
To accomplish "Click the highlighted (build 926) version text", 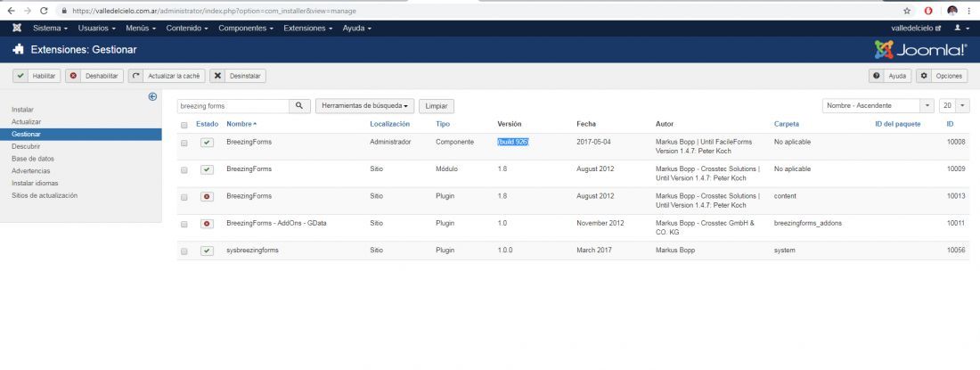I will (x=513, y=142).
